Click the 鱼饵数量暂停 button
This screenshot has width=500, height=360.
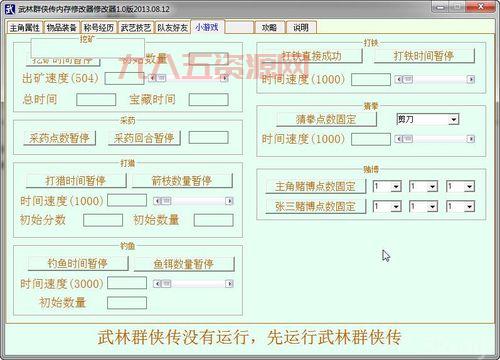[184, 264]
